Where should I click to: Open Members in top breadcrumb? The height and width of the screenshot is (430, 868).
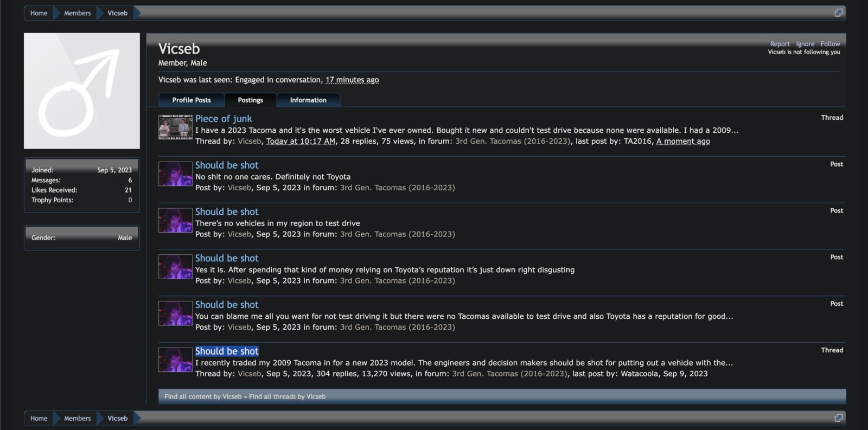78,12
